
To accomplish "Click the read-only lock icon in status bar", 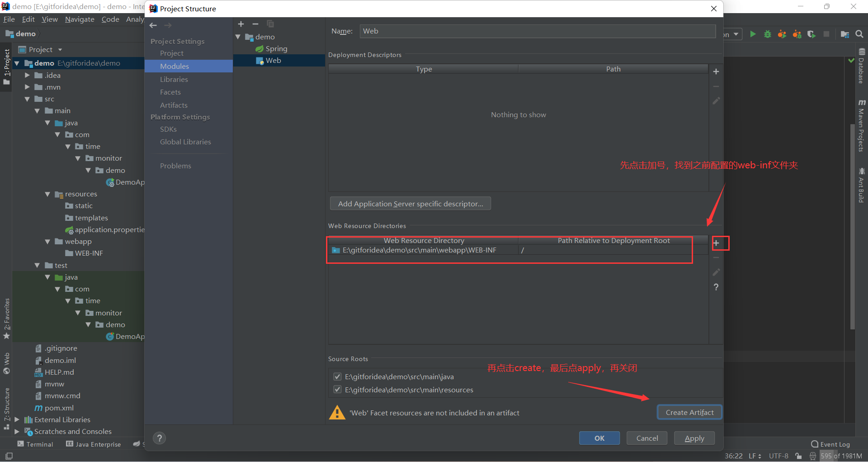I will pos(798,456).
